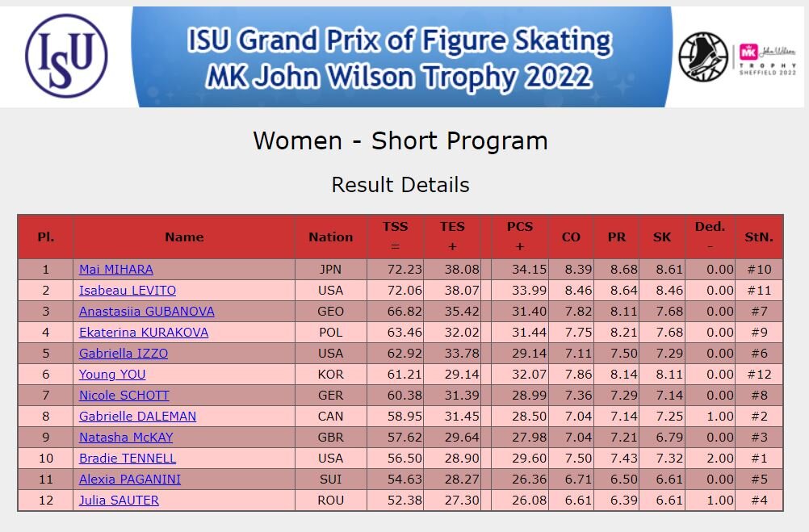Click the MK John Wilson Trophy logo
809x532 pixels.
(767, 59)
